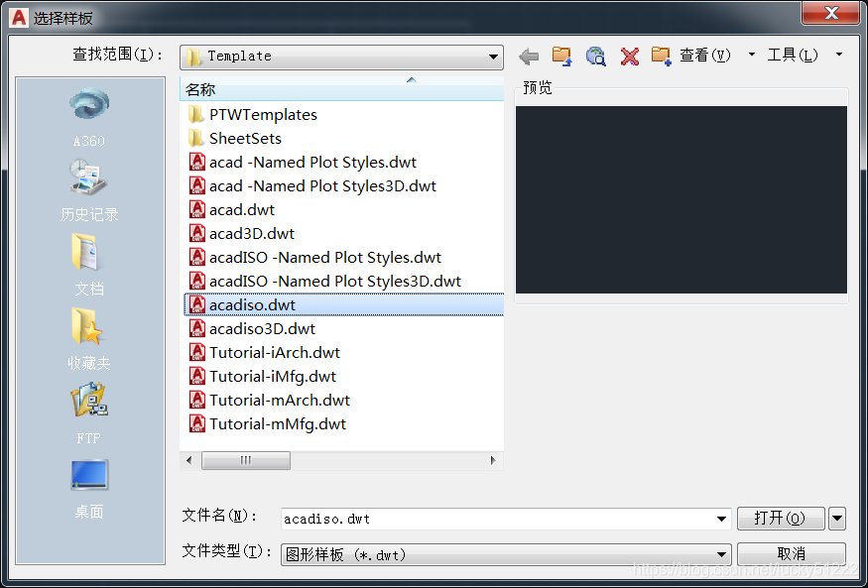The width and height of the screenshot is (868, 588).
Task: Click the red X delete icon
Action: click(629, 56)
